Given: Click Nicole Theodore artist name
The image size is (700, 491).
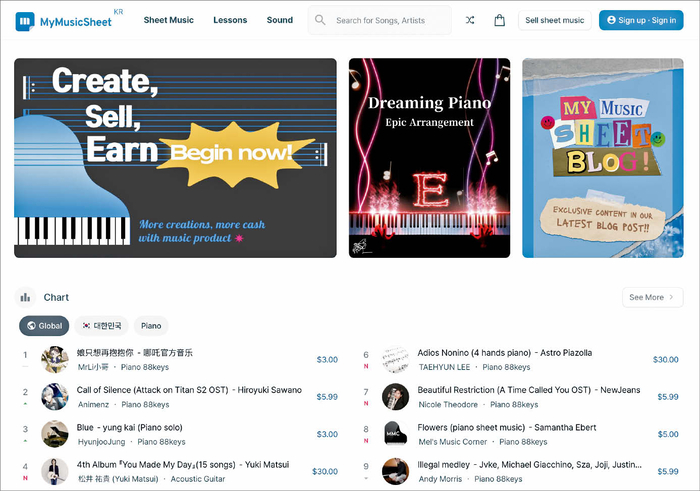Looking at the screenshot, I should coord(448,404).
